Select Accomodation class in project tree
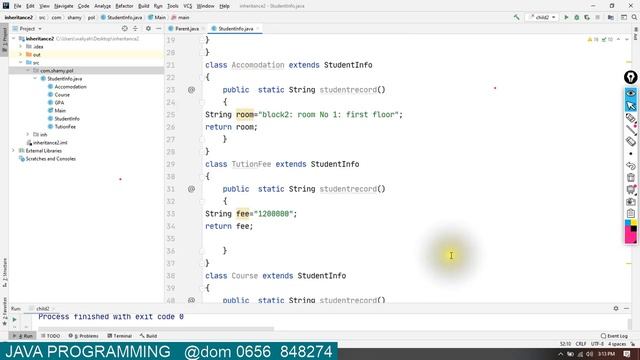This screenshot has width=640, height=360. tap(70, 87)
